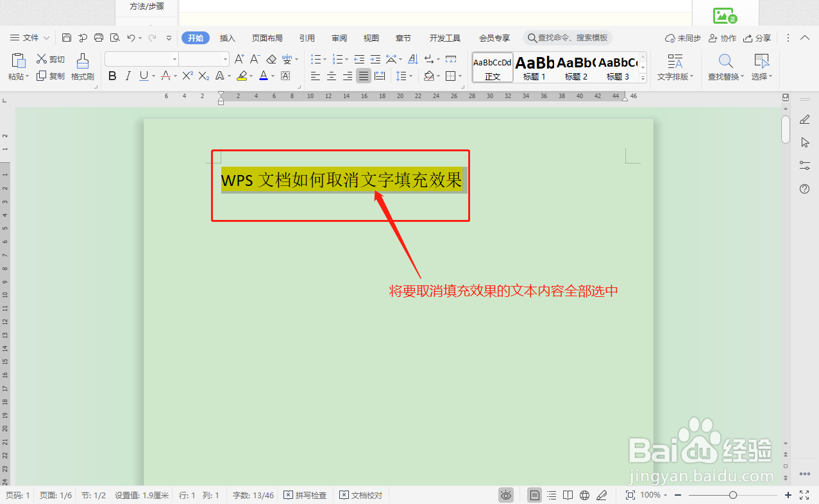Click 文档校对 in status bar
The height and width of the screenshot is (504, 819).
point(361,495)
